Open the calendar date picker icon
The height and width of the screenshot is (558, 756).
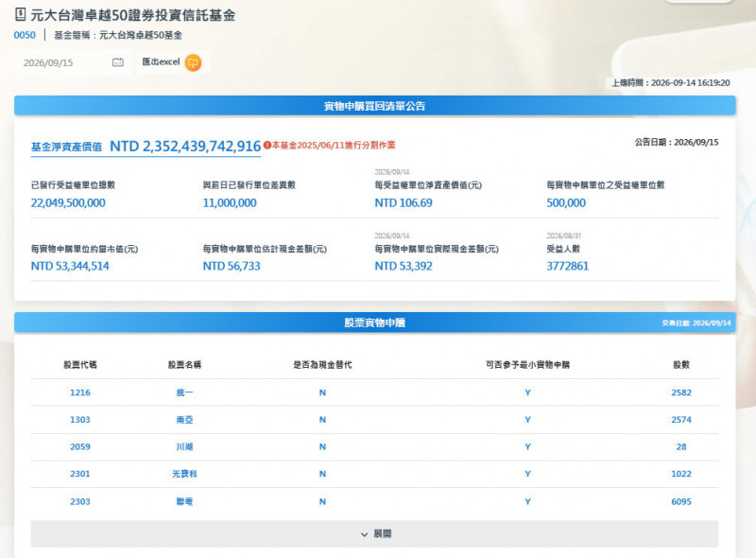coord(117,62)
